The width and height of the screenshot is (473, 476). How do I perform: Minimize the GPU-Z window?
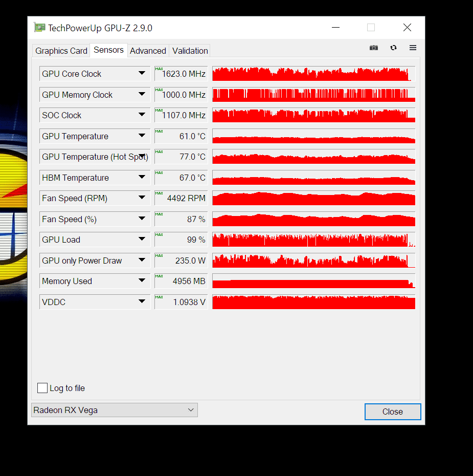pyautogui.click(x=335, y=28)
